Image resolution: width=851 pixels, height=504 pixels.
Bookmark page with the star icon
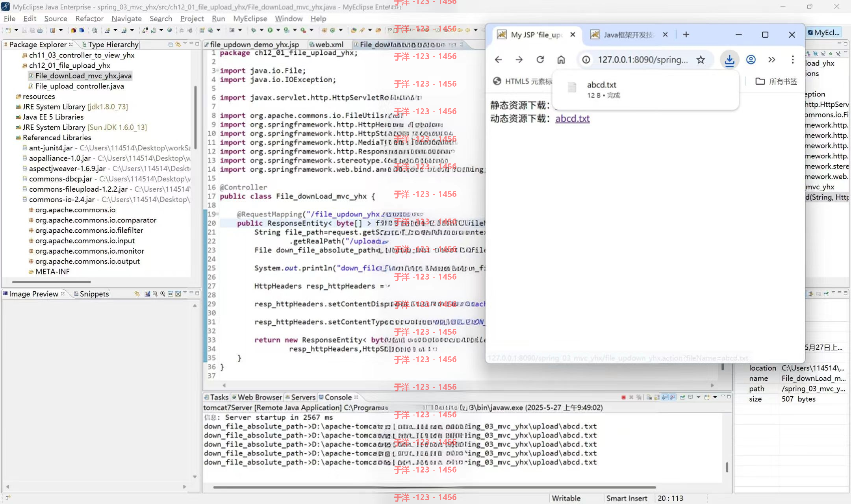(701, 59)
